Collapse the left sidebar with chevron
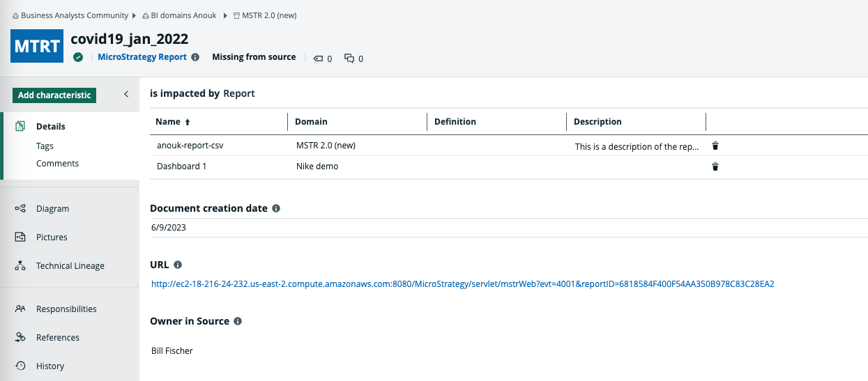 point(126,95)
